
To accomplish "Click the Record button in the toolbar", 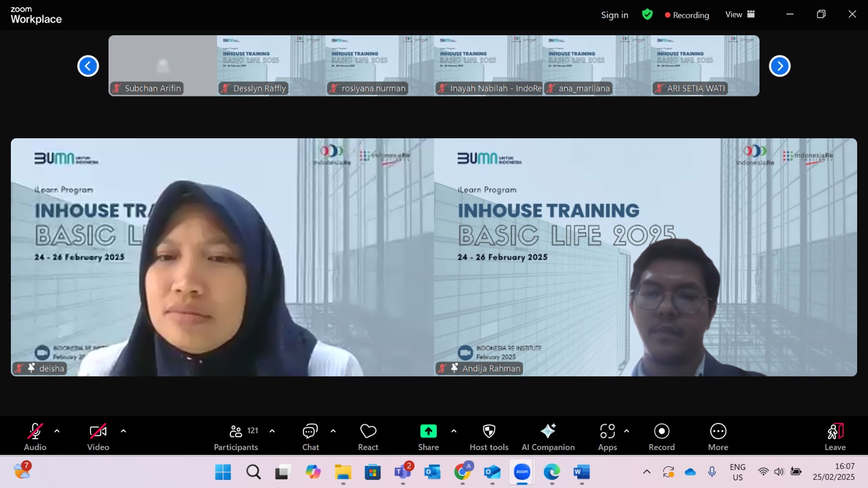I will click(x=662, y=436).
